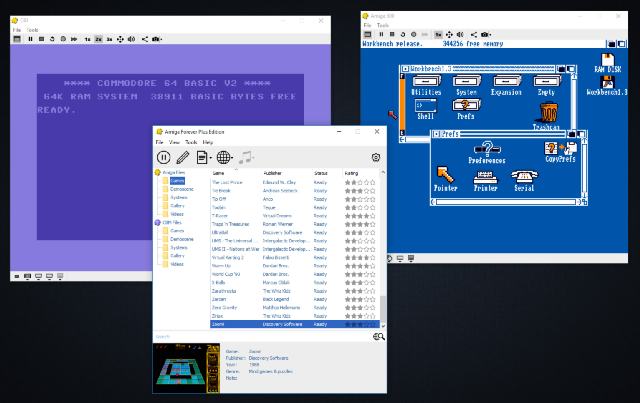
Task: Set C64 window scale to 2x
Action: [x=98, y=39]
